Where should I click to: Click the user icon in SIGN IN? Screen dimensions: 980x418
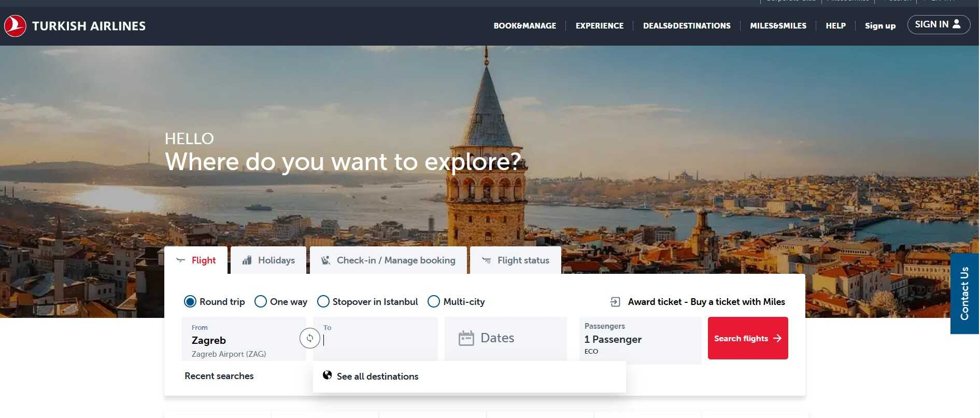957,24
